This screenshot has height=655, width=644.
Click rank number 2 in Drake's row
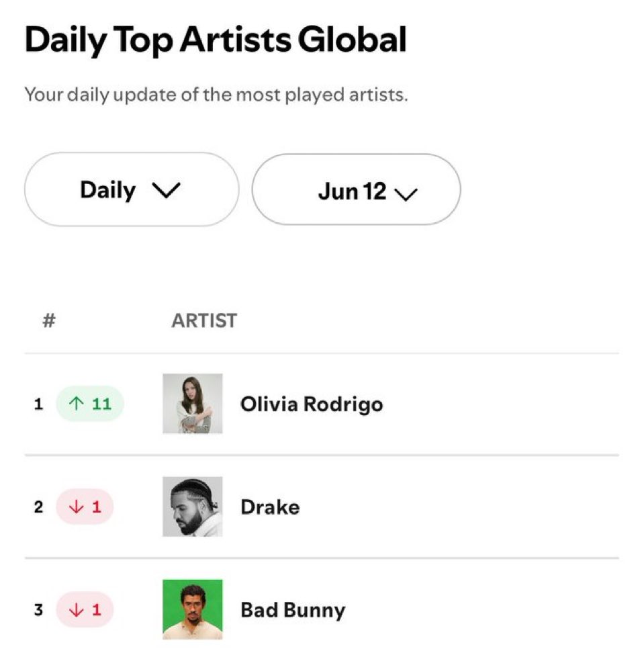(x=38, y=507)
